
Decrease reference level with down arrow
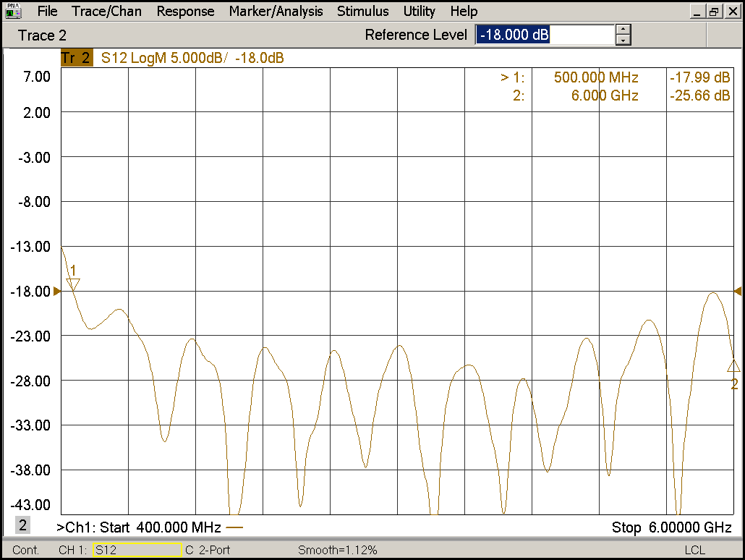coord(623,41)
